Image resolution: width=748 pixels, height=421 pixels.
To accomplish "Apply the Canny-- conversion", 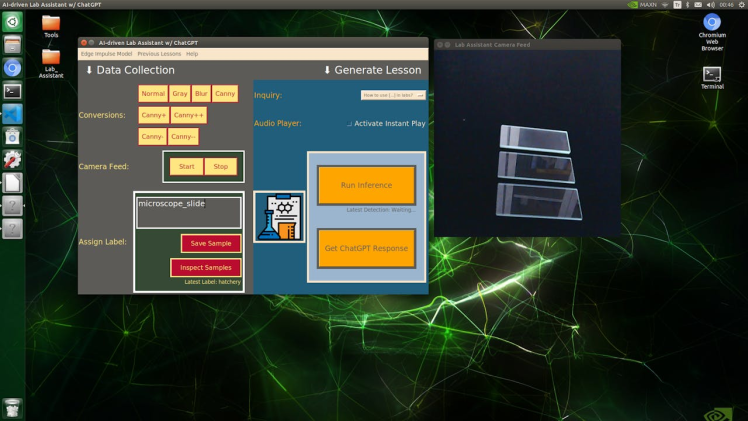I will [x=183, y=136].
